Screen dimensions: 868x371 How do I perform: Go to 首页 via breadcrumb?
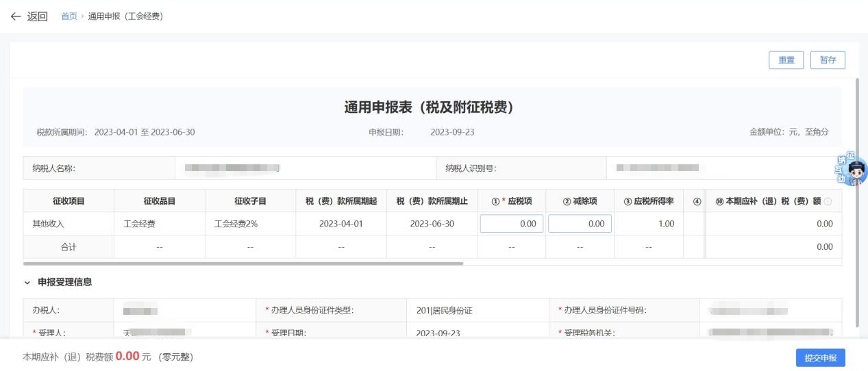(x=69, y=16)
